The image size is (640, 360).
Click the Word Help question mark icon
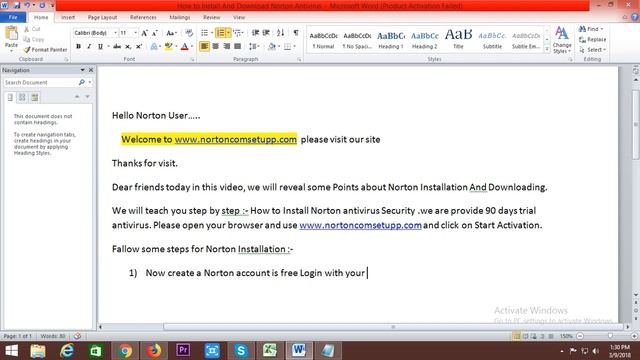[x=634, y=17]
